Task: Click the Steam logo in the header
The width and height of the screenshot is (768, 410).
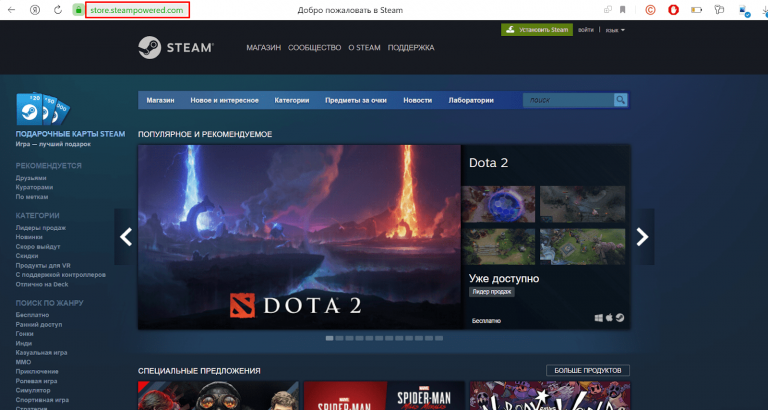Action: click(x=175, y=48)
